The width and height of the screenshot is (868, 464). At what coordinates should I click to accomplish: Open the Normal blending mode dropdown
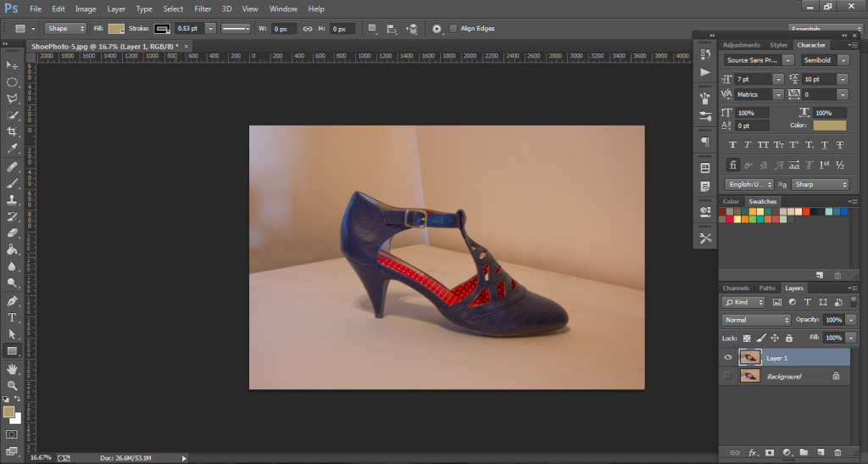tap(757, 321)
